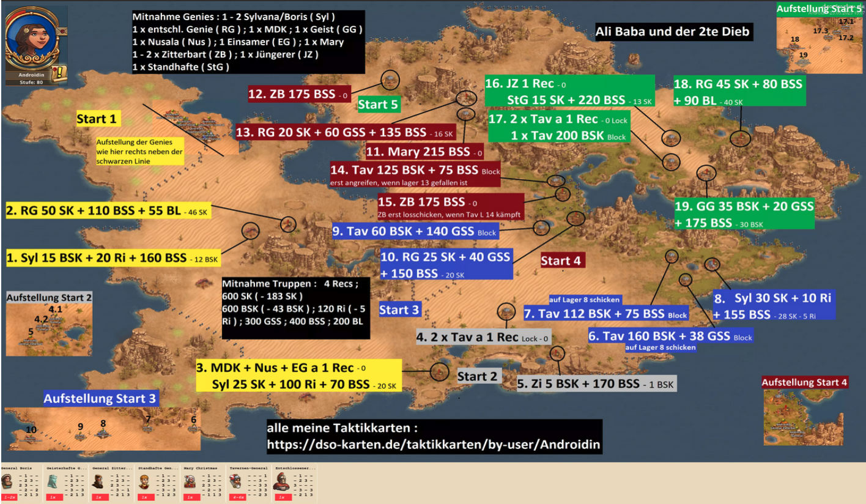
Task: Click the green Start 5 label
Action: [378, 105]
